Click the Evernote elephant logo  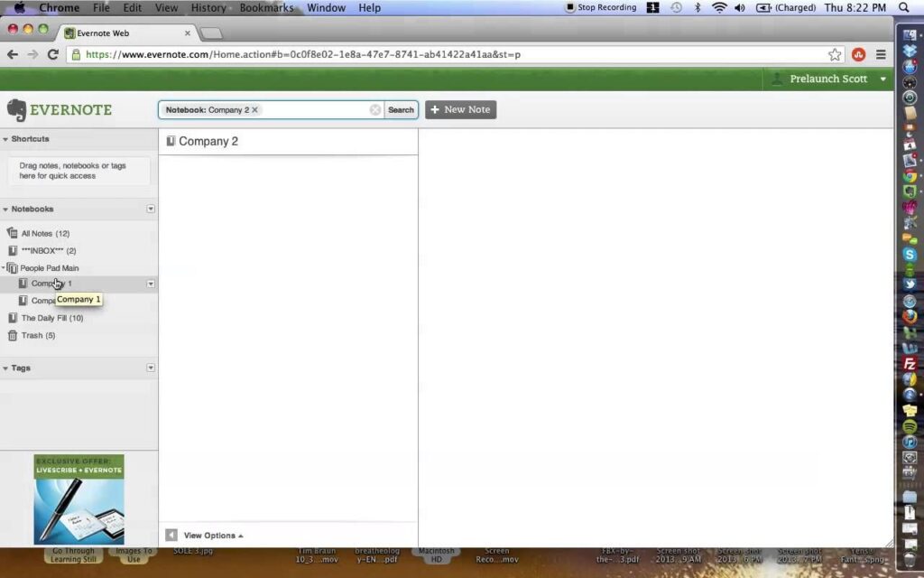(16, 110)
